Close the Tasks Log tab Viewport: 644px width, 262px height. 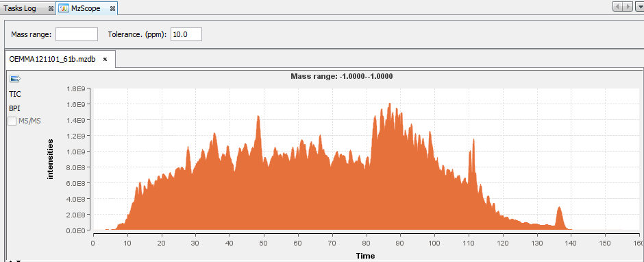(51, 9)
